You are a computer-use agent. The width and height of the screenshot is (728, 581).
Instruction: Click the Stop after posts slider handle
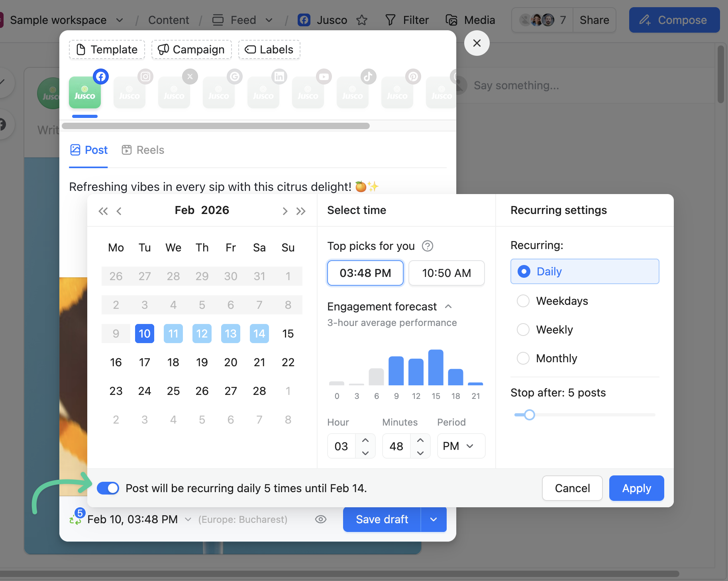pyautogui.click(x=529, y=415)
